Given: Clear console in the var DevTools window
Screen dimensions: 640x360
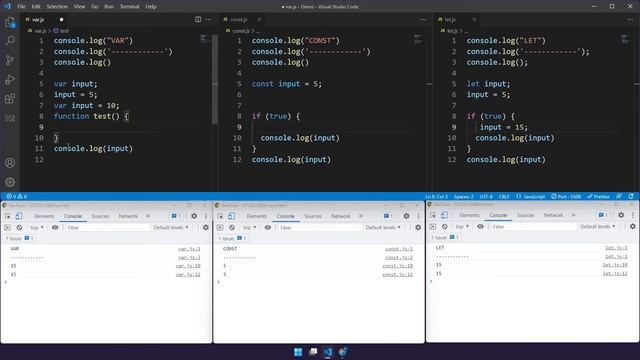Looking at the screenshot, I should (x=19, y=227).
